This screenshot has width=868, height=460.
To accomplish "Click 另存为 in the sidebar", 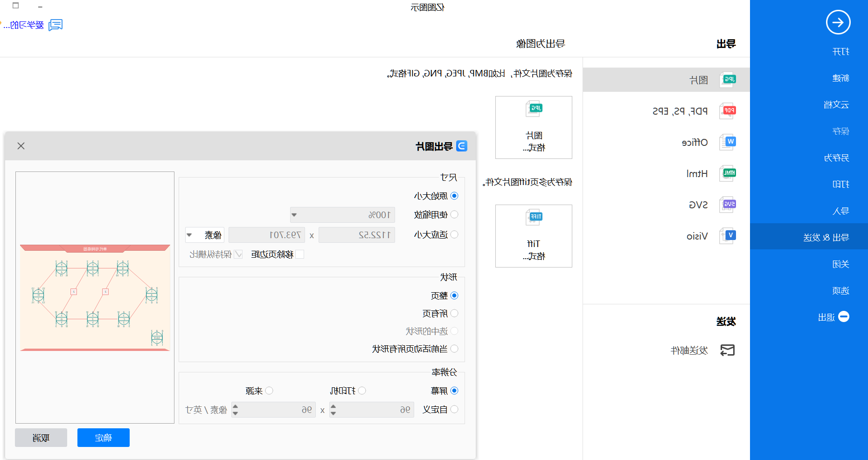I will (837, 158).
